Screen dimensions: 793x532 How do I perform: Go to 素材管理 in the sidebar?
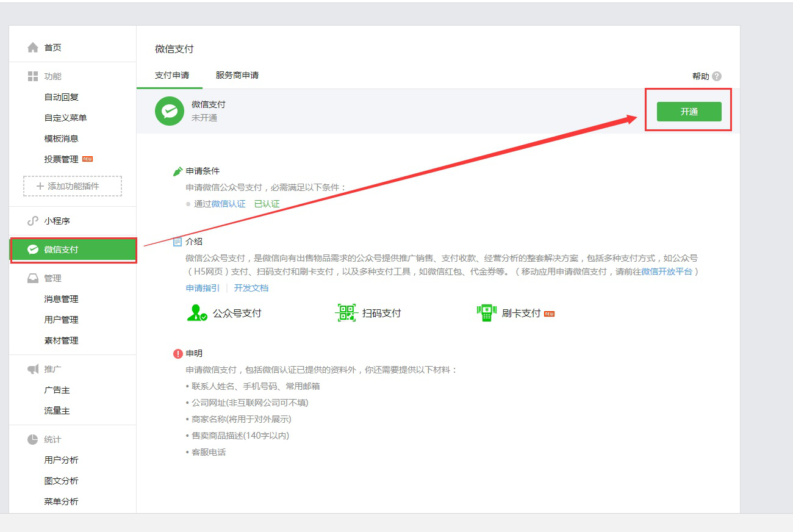coord(62,340)
